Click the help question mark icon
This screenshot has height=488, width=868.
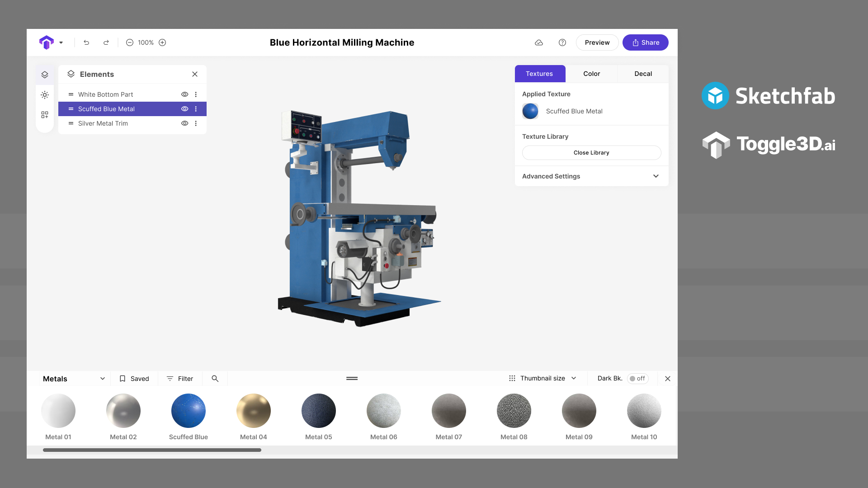click(x=562, y=42)
